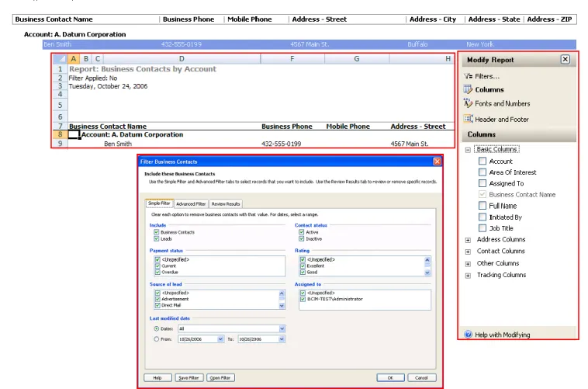Click the Business Contact Name greyed checkbox

(x=483, y=194)
